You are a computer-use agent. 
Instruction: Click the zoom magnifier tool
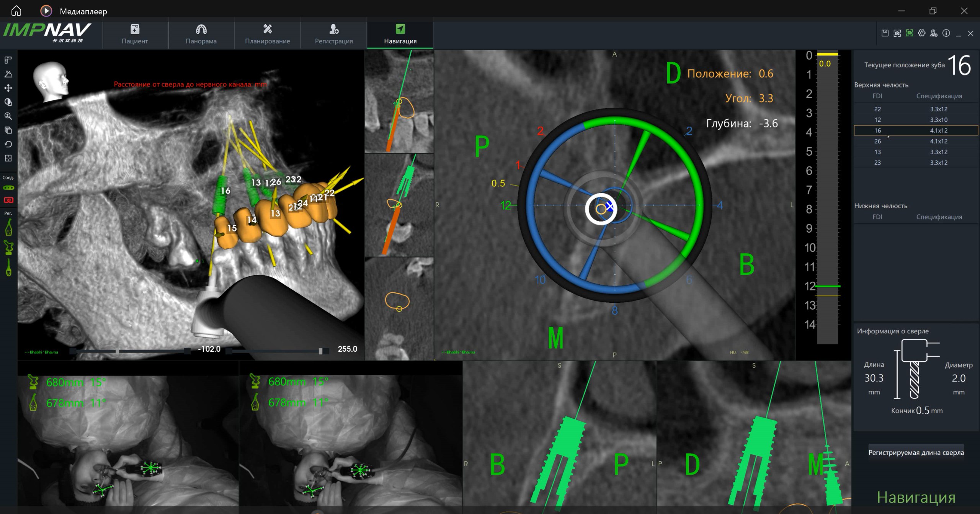(8, 116)
